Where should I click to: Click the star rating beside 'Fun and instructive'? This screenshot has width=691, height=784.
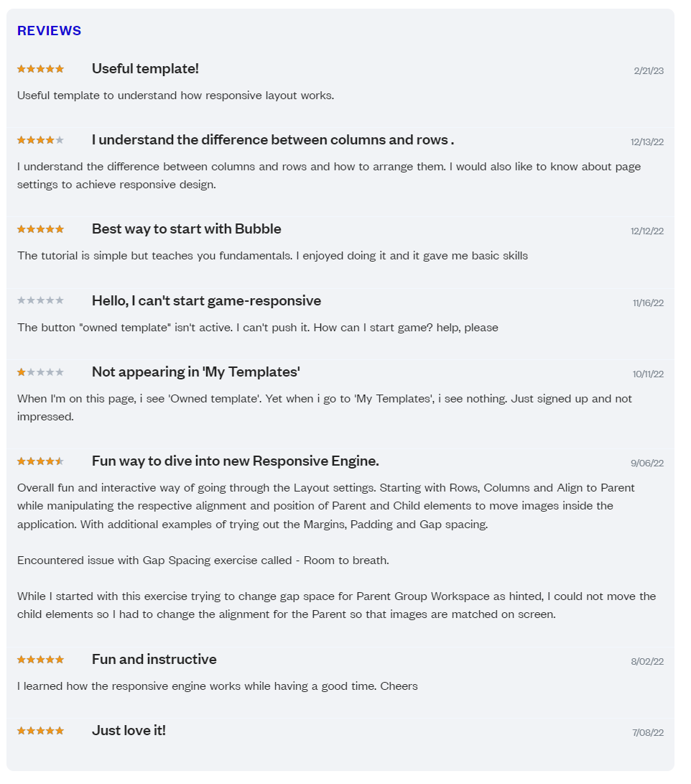click(x=40, y=660)
